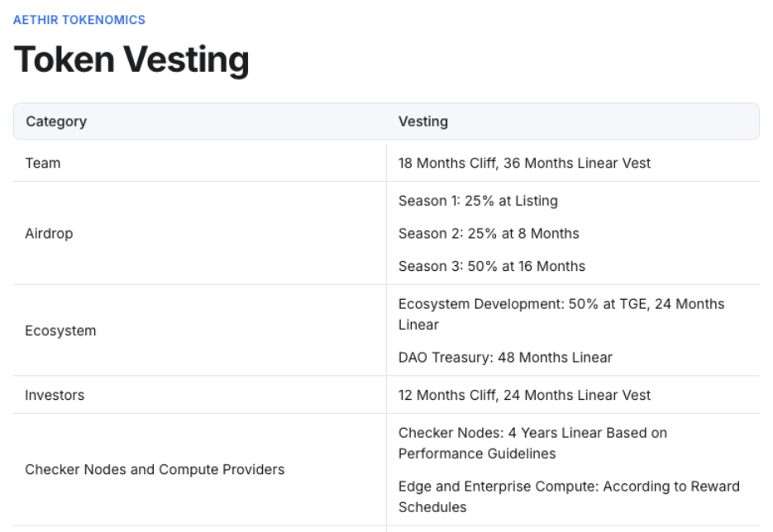The image size is (773, 532).
Task: Click the Team category cell
Action: [x=43, y=164]
